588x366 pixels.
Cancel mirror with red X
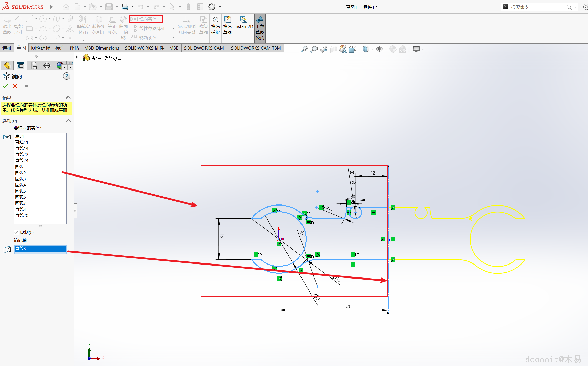pos(15,86)
